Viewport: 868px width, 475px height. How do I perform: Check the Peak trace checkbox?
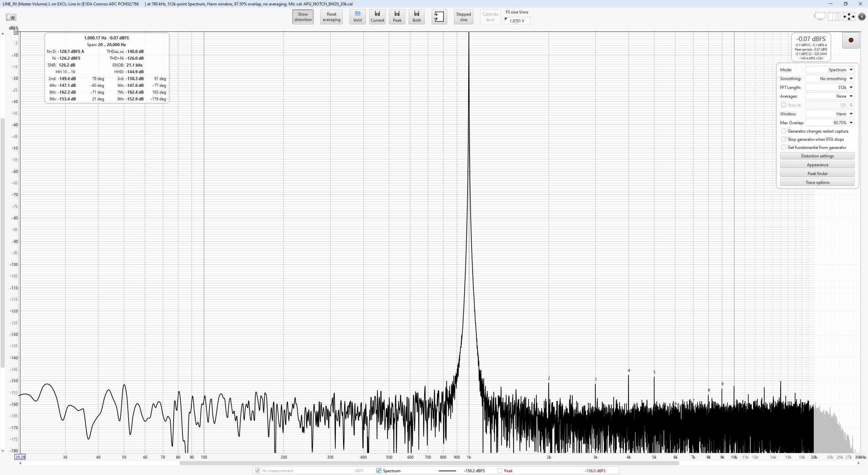click(500, 471)
